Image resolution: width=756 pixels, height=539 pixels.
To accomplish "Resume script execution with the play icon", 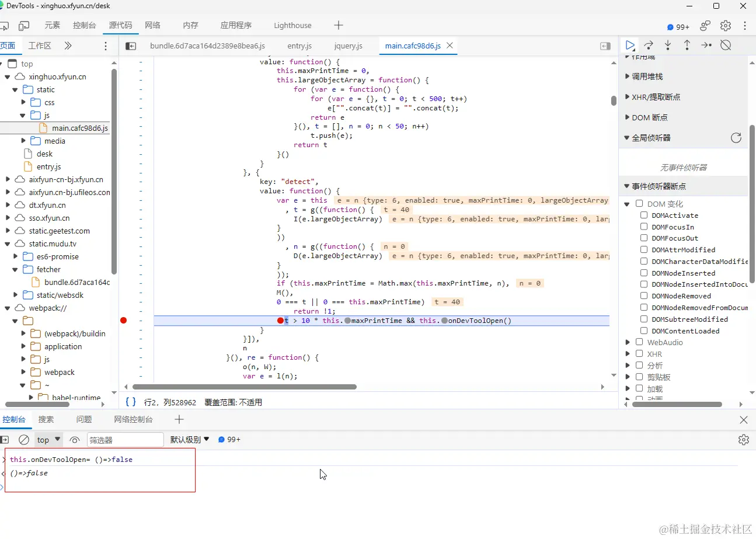I will pyautogui.click(x=630, y=45).
